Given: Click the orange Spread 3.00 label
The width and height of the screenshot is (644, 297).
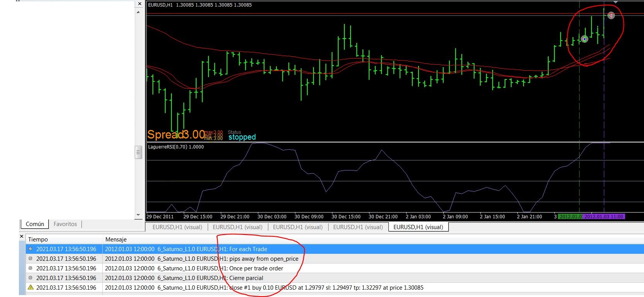Looking at the screenshot, I should click(176, 134).
